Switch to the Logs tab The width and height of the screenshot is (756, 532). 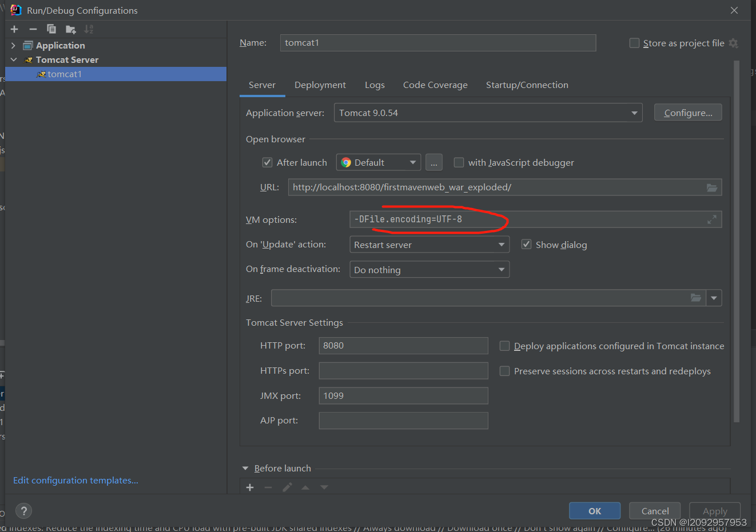pyautogui.click(x=375, y=85)
